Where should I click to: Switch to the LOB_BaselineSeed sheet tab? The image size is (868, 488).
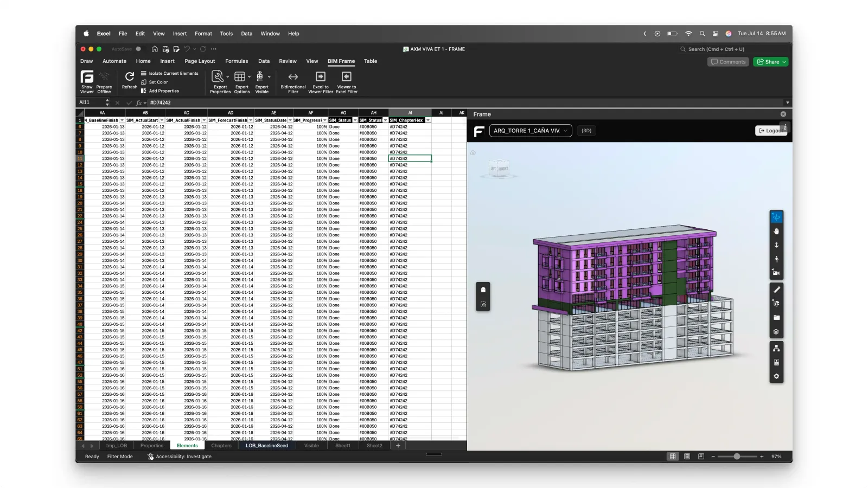pyautogui.click(x=267, y=446)
